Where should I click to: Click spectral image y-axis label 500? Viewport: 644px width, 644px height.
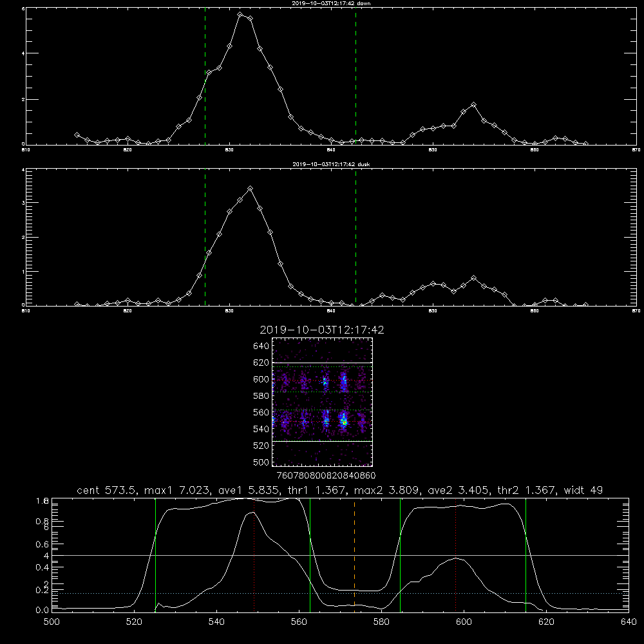click(x=261, y=462)
